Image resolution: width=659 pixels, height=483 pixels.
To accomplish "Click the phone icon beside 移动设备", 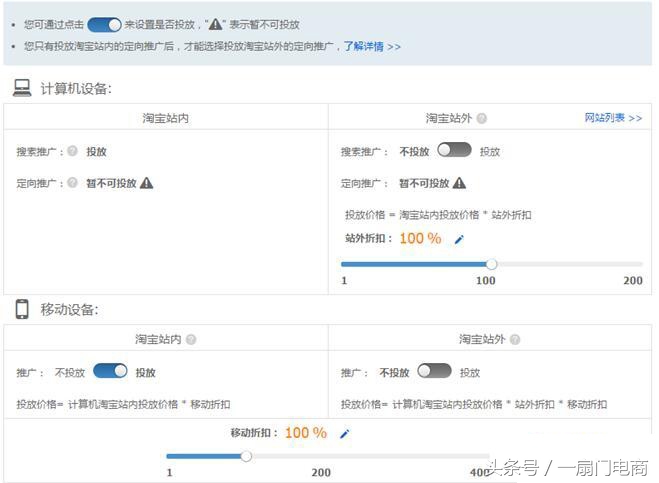I will pyautogui.click(x=22, y=309).
